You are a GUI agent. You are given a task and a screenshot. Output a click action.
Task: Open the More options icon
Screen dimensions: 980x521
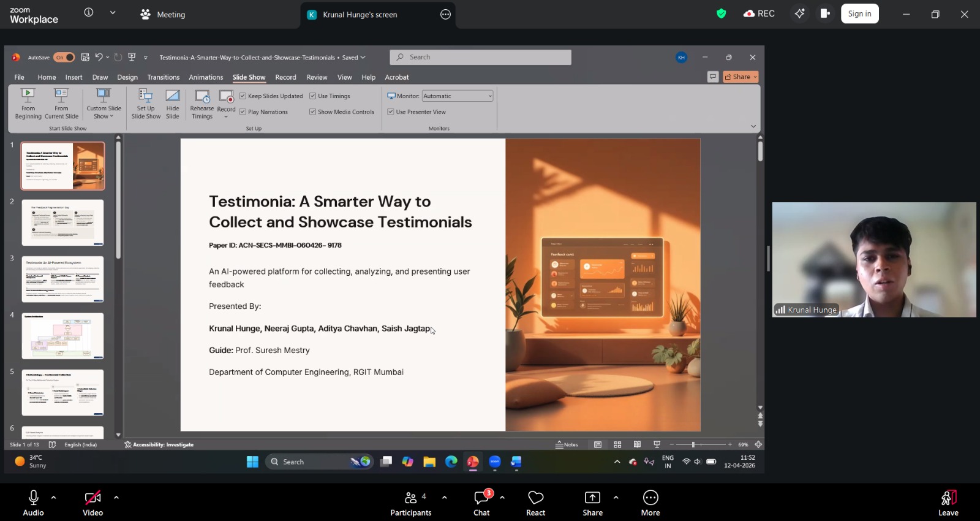point(650,498)
